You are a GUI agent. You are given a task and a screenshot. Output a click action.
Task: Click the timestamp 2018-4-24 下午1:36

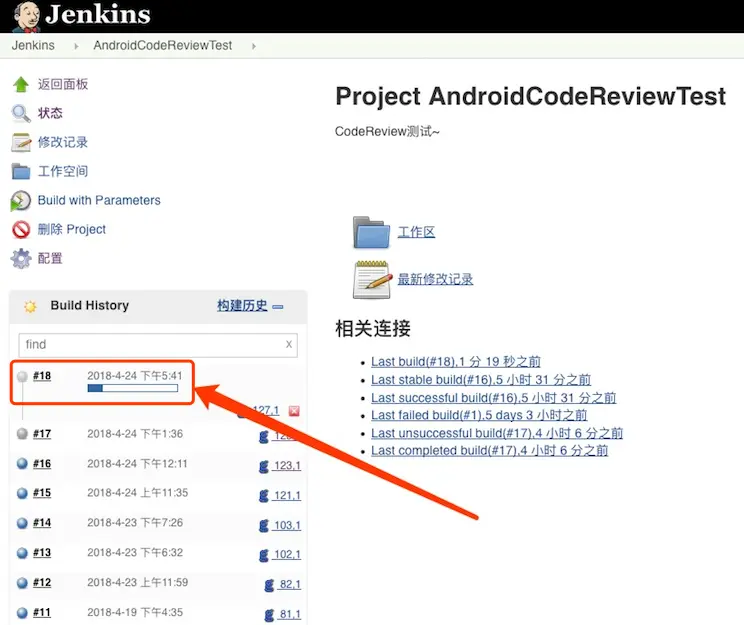(x=135, y=434)
